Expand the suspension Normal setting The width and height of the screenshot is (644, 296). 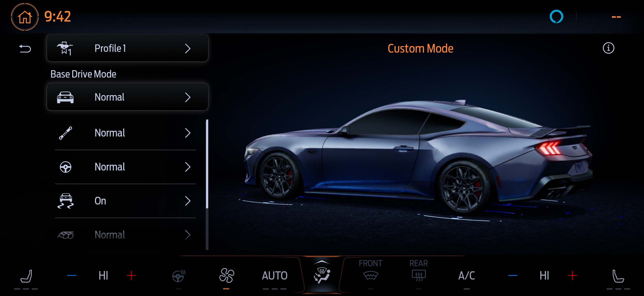[x=125, y=133]
